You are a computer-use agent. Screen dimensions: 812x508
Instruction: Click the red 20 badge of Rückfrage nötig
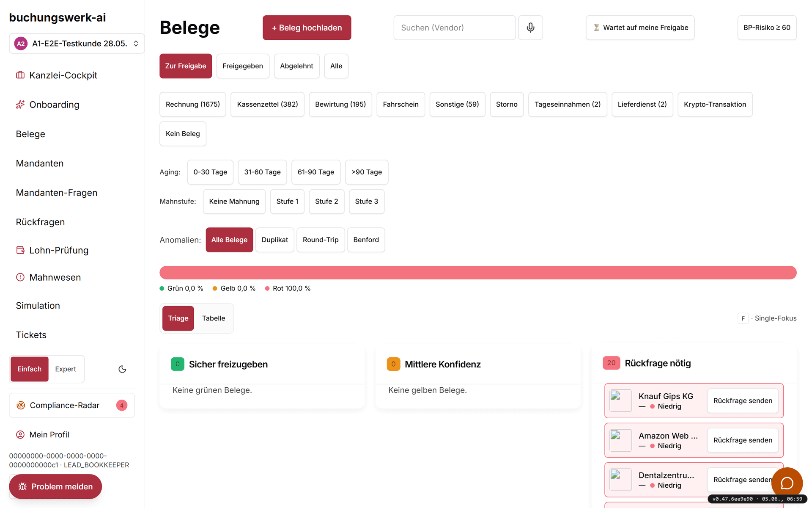coord(612,363)
